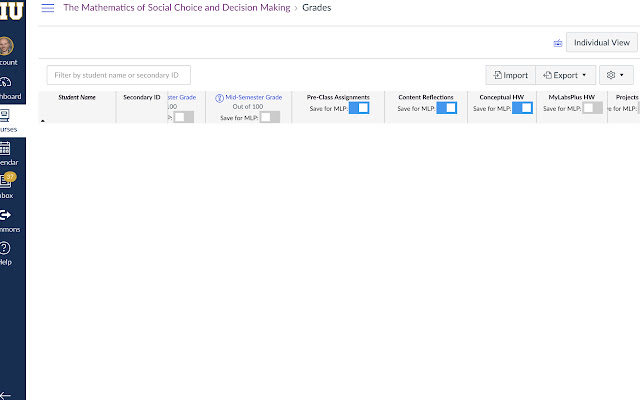The height and width of the screenshot is (400, 640).
Task: Click the student name filter field
Action: tap(118, 75)
